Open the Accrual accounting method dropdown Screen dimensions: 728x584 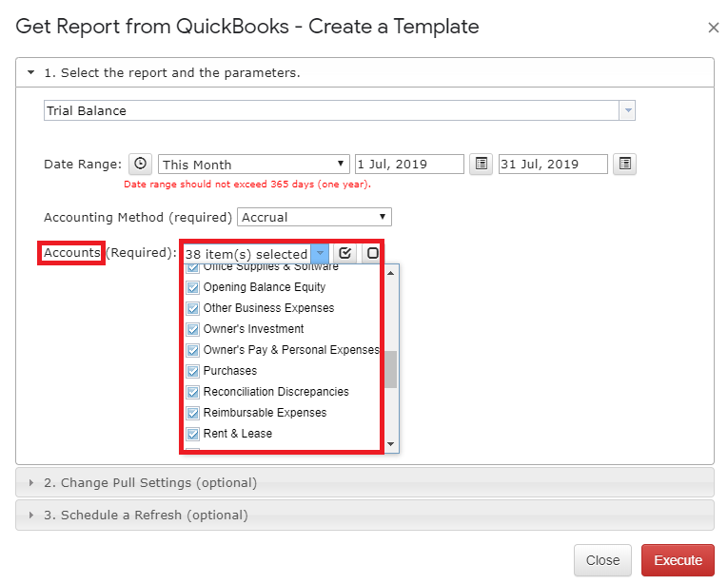click(x=383, y=218)
